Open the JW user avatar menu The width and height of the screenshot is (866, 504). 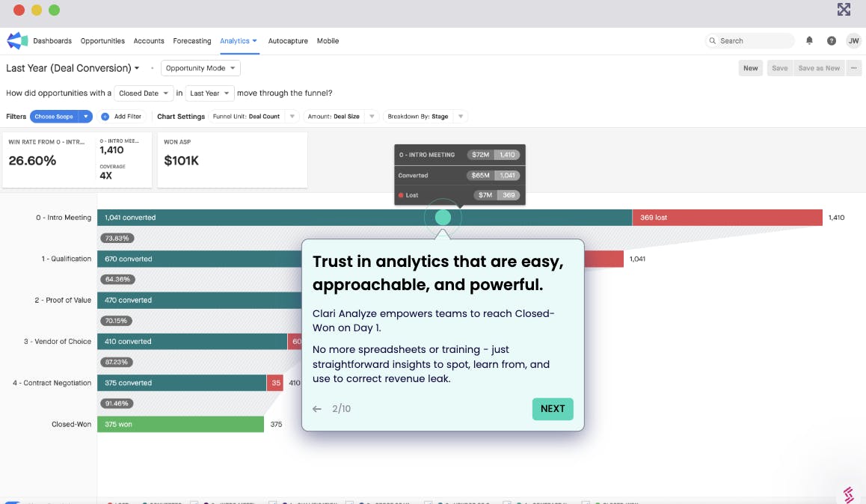click(x=853, y=41)
